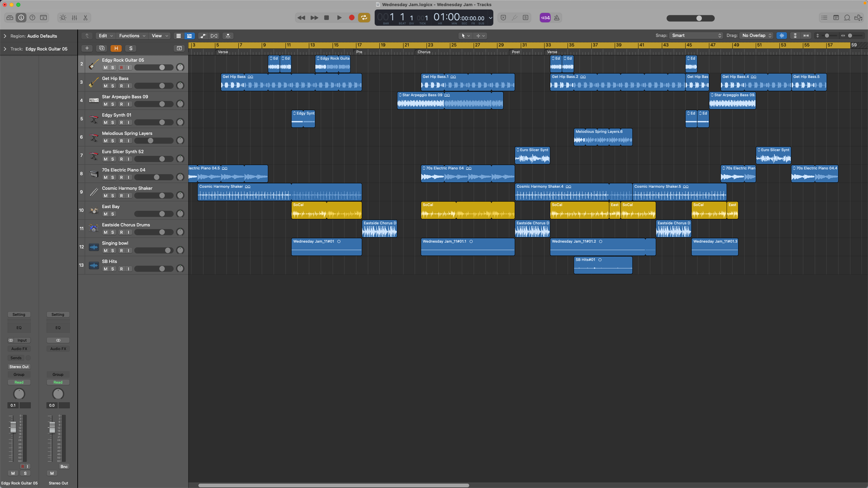Open Smart Controls icon

(x=63, y=18)
